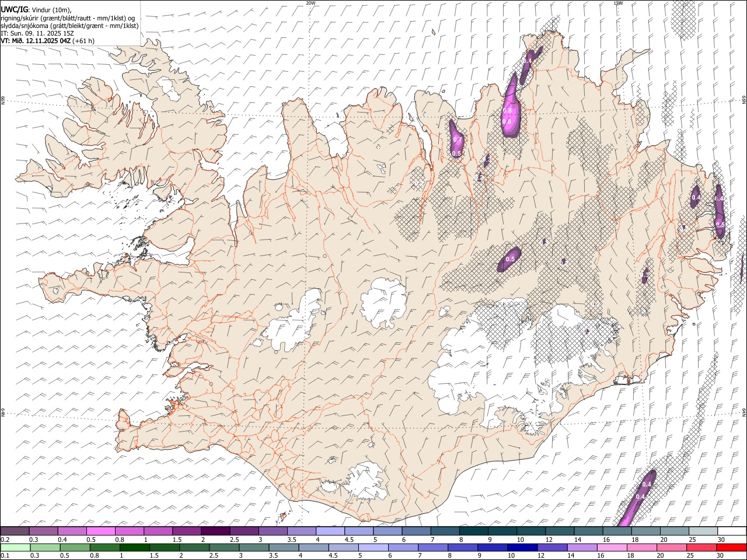
Task: Click the 'slydda/snjókoma' legend description line
Action: (69, 25)
